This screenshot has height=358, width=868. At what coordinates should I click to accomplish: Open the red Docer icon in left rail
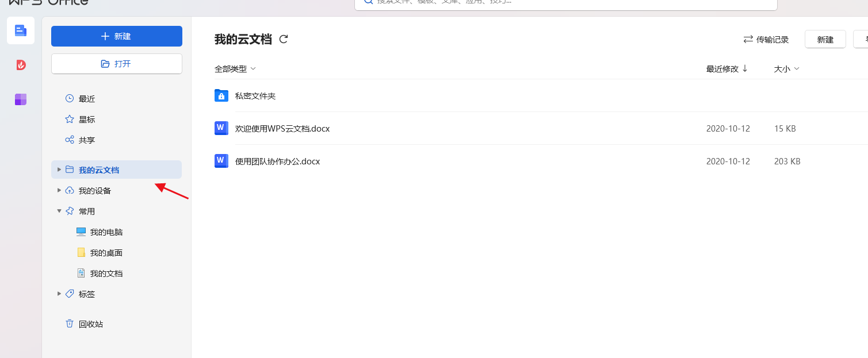(x=21, y=65)
